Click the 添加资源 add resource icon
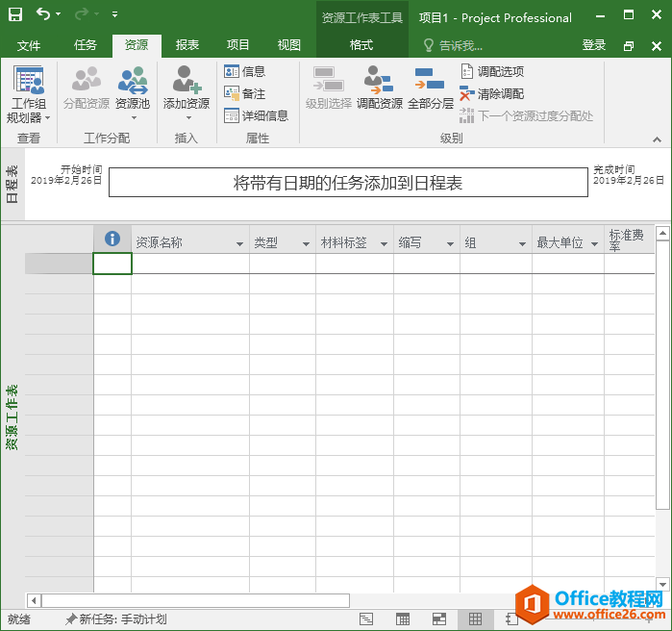Viewport: 672px width, 631px height. click(x=186, y=82)
